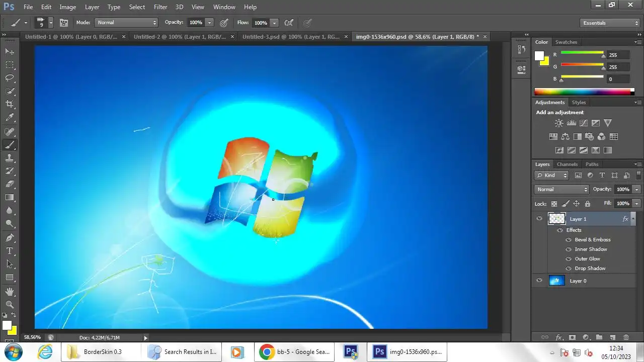Select the Gradient tool

10,197
